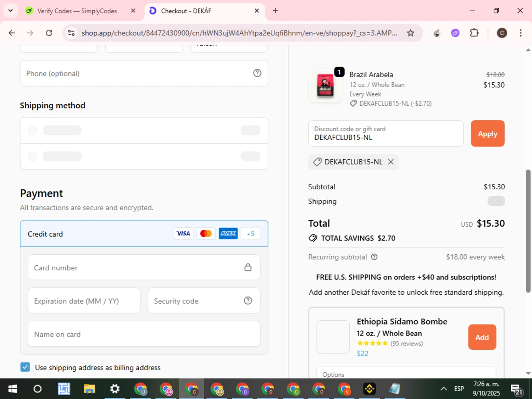Viewport: 532px width, 399px height.
Task: Click the Card number field
Action: [144, 267]
